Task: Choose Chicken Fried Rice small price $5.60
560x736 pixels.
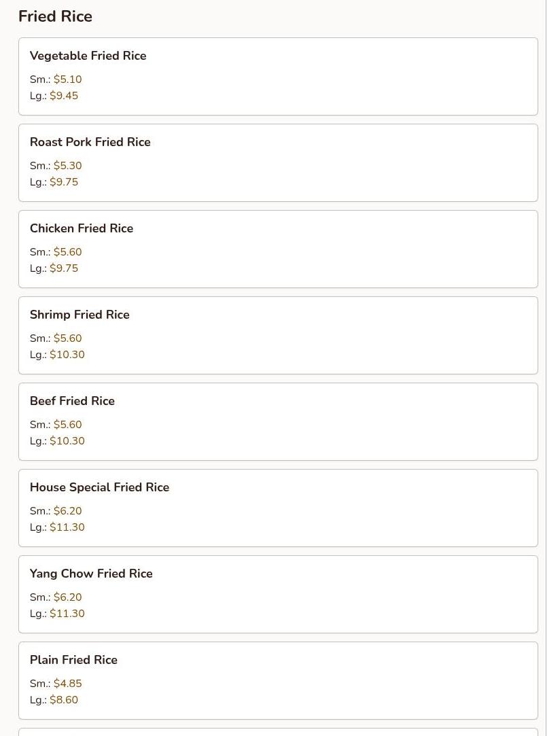Action: pyautogui.click(x=67, y=252)
